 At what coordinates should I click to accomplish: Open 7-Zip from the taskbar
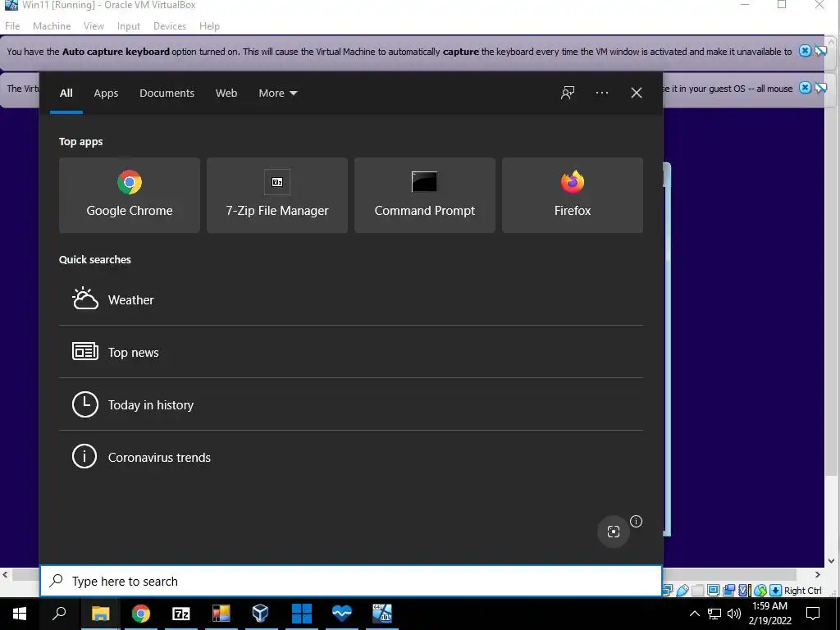tap(181, 614)
